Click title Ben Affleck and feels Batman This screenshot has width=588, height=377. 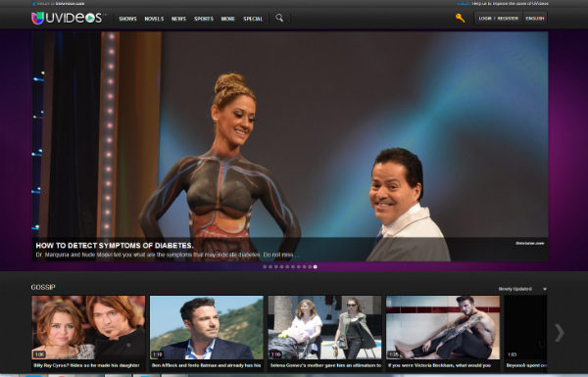tap(206, 365)
